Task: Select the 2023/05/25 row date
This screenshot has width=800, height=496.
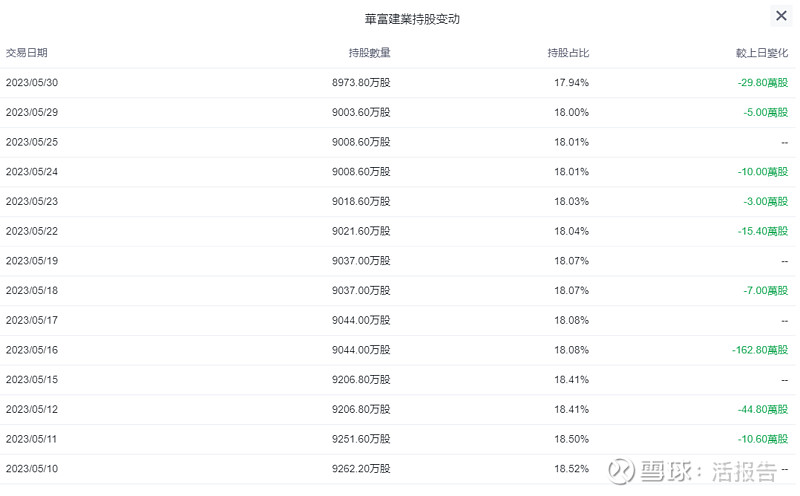Action: pos(32,142)
